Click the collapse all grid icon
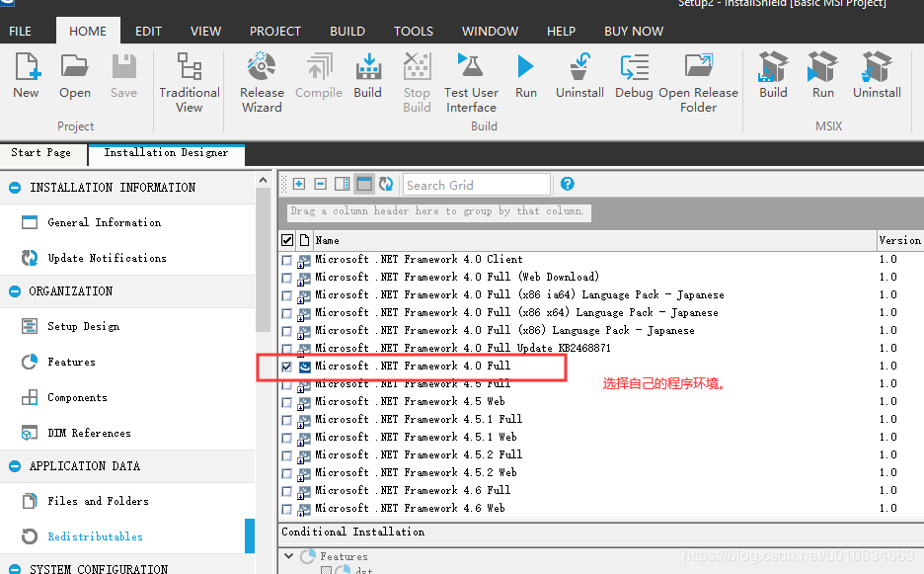Viewport: 924px width, 574px height. (320, 184)
